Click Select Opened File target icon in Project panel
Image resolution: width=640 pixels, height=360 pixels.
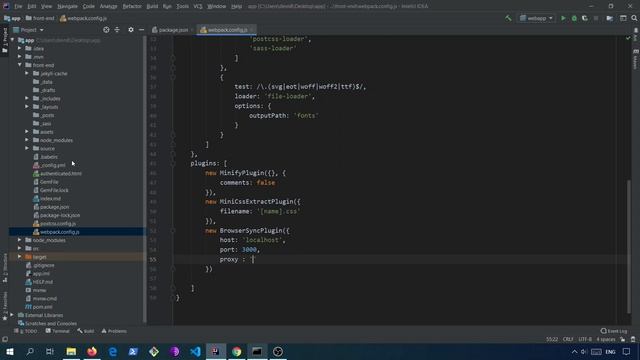click(x=106, y=30)
